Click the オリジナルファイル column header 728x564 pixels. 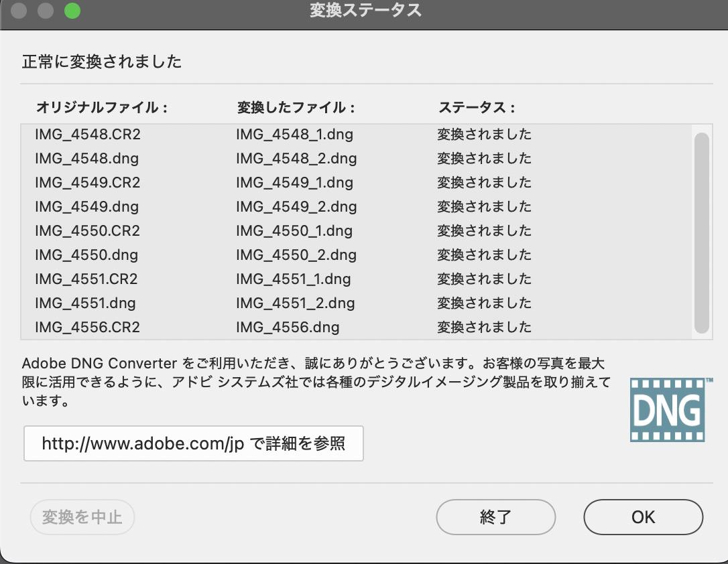[x=102, y=108]
